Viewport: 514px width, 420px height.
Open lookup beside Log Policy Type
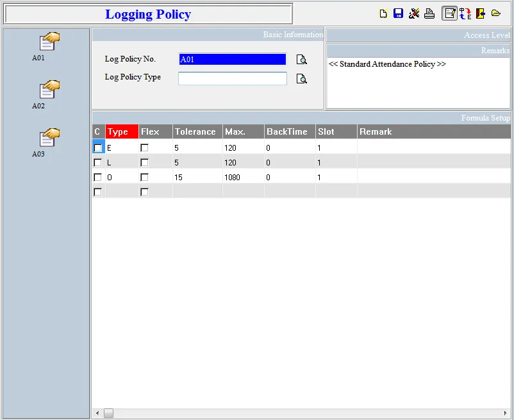tap(301, 79)
